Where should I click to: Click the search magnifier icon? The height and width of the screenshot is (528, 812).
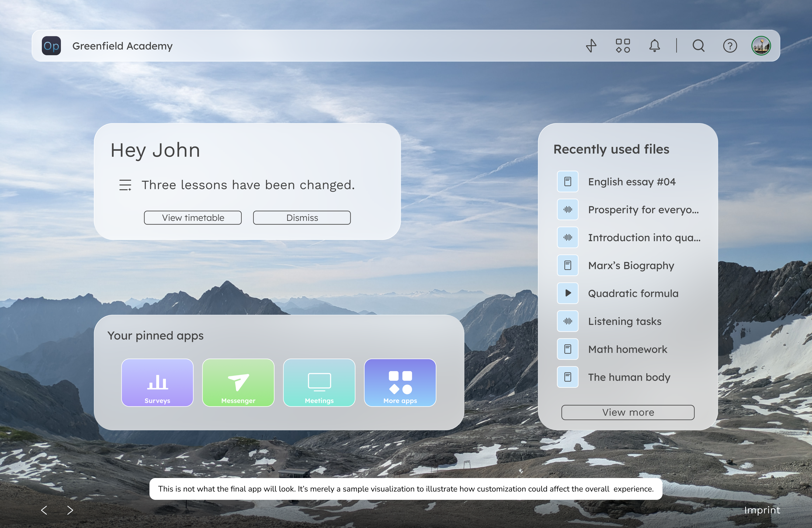click(698, 46)
